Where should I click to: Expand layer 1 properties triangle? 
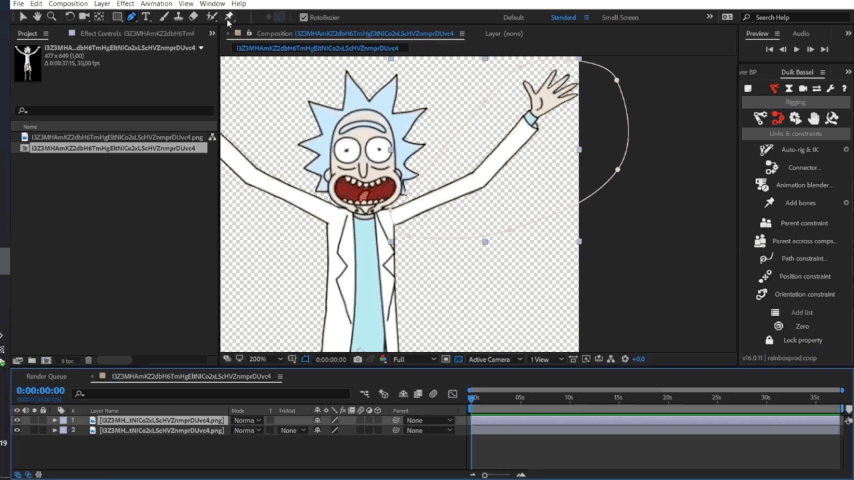click(54, 420)
